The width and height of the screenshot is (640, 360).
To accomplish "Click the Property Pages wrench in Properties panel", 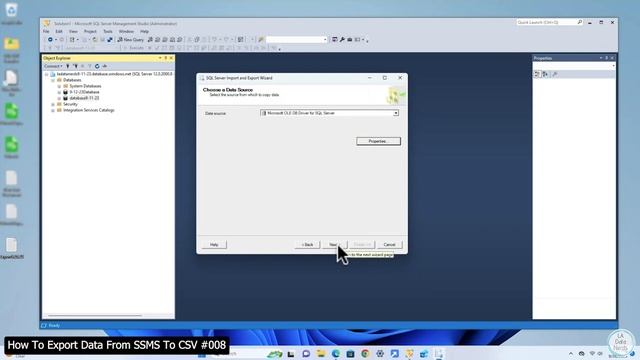I will click(x=555, y=74).
